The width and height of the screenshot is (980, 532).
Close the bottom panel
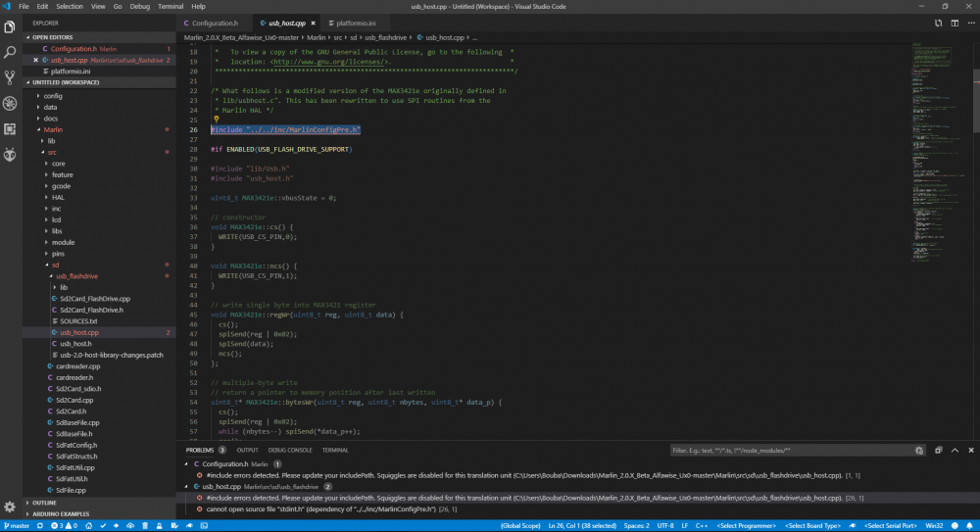point(971,450)
